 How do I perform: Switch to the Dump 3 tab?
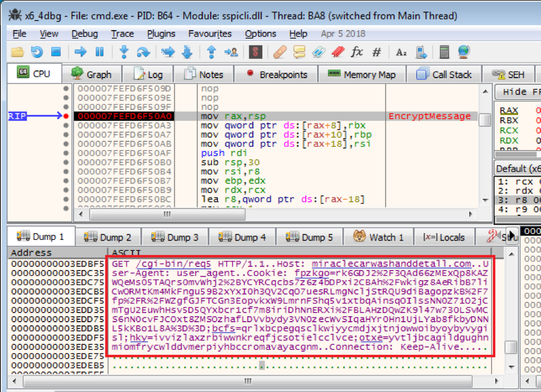coord(175,237)
